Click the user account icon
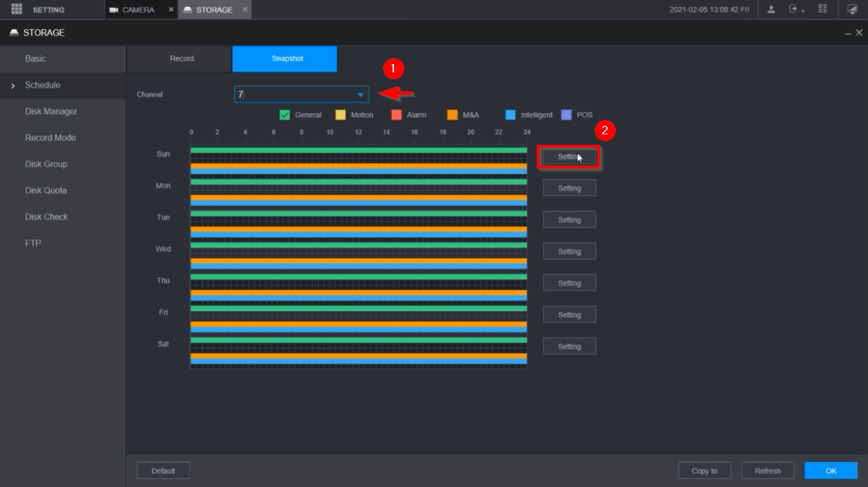The width and height of the screenshot is (868, 487). click(x=771, y=9)
